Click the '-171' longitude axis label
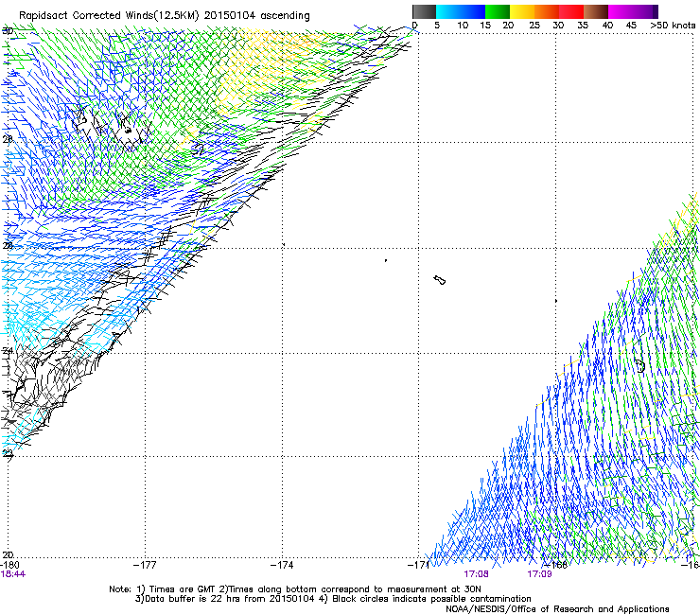The width and height of the screenshot is (700, 615). pos(418,565)
